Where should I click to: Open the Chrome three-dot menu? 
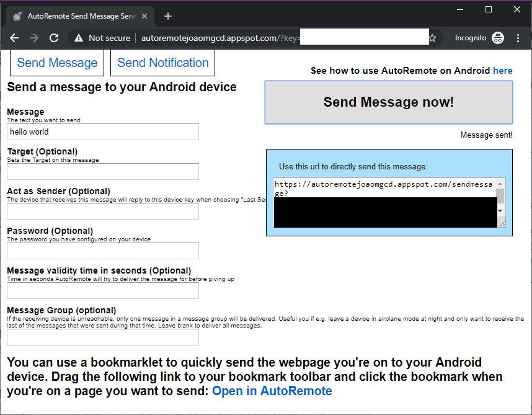tap(518, 38)
